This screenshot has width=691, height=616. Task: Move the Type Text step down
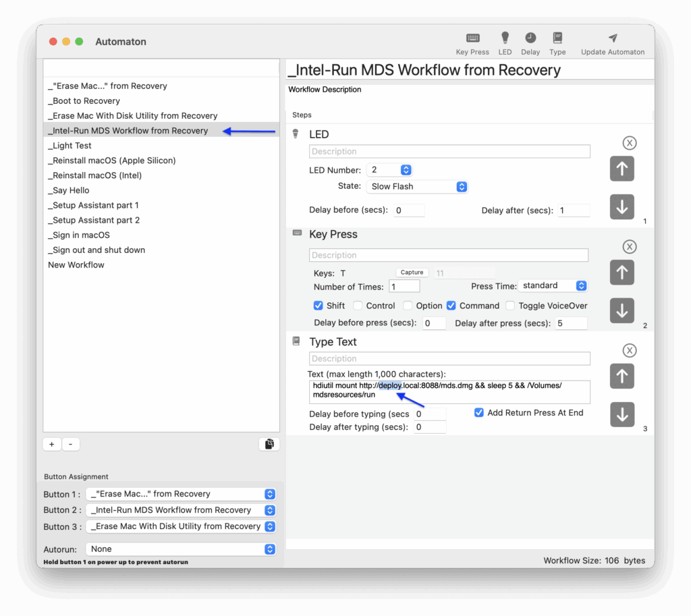point(621,415)
